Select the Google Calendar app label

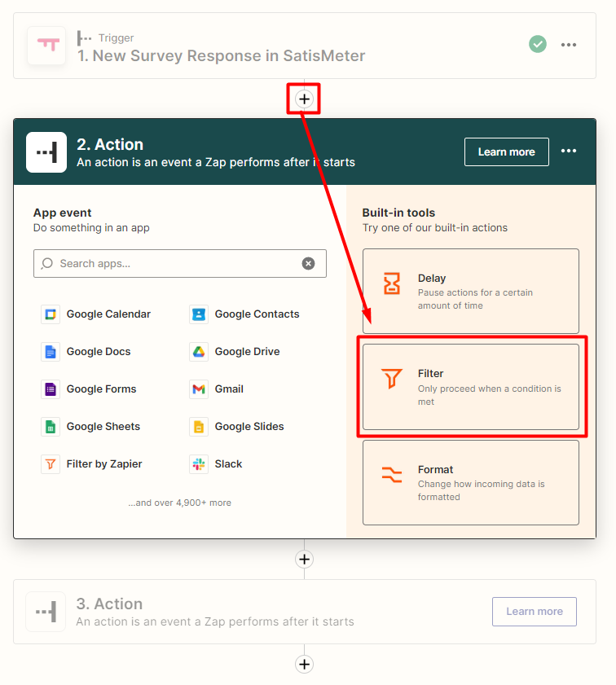tap(108, 314)
